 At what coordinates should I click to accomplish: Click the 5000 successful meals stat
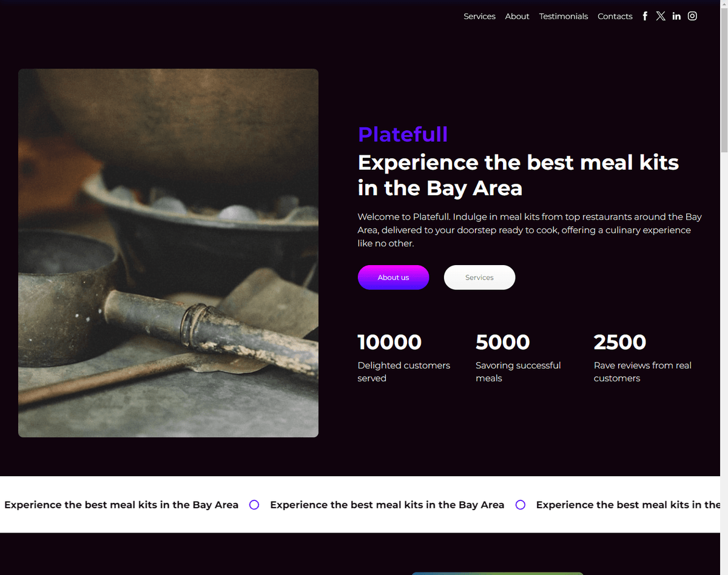coord(518,357)
